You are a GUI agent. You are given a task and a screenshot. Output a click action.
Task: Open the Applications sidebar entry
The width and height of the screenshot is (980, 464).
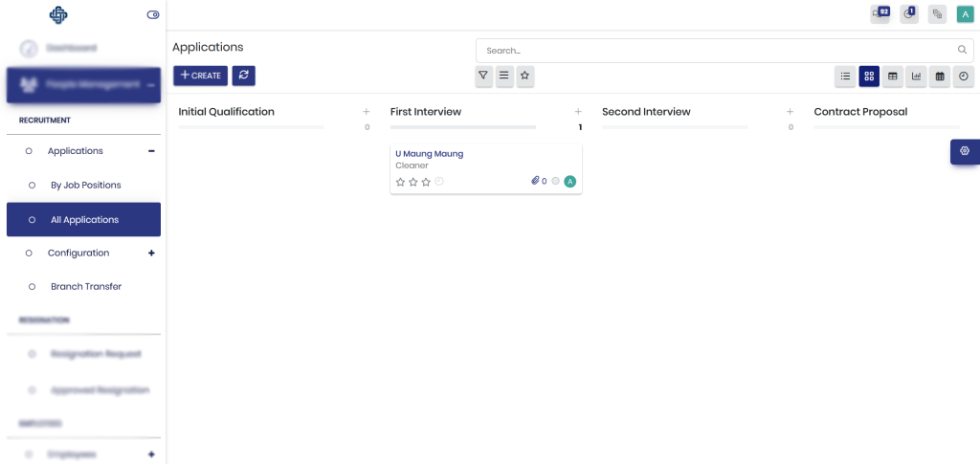[75, 151]
